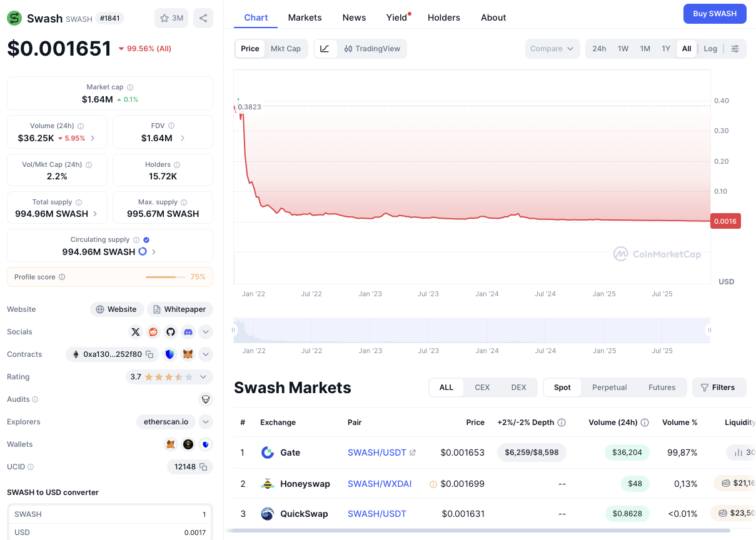Click the chart settings sliders icon
This screenshot has height=540, width=756.
pos(735,49)
